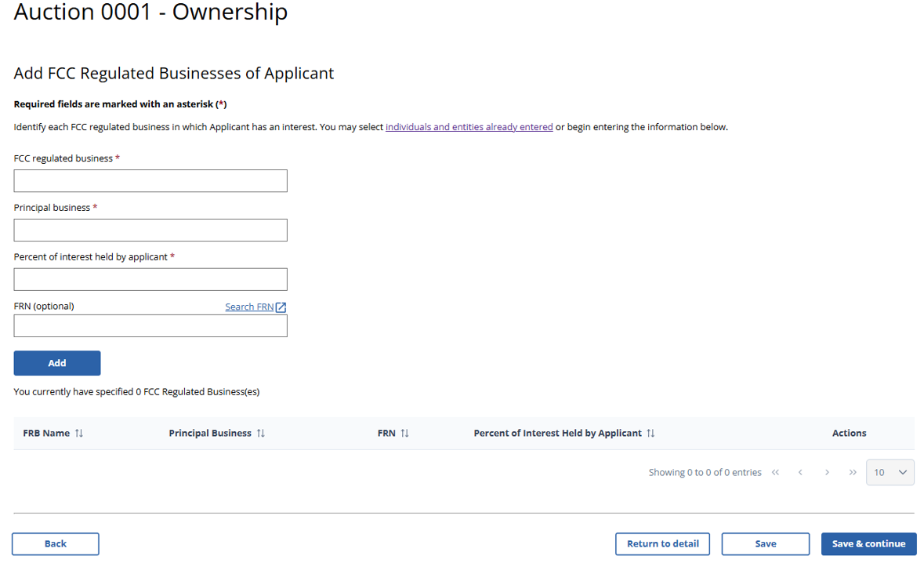Viewport: 924px width, 563px height.
Task: Select the FRN optional input box
Action: tap(150, 326)
